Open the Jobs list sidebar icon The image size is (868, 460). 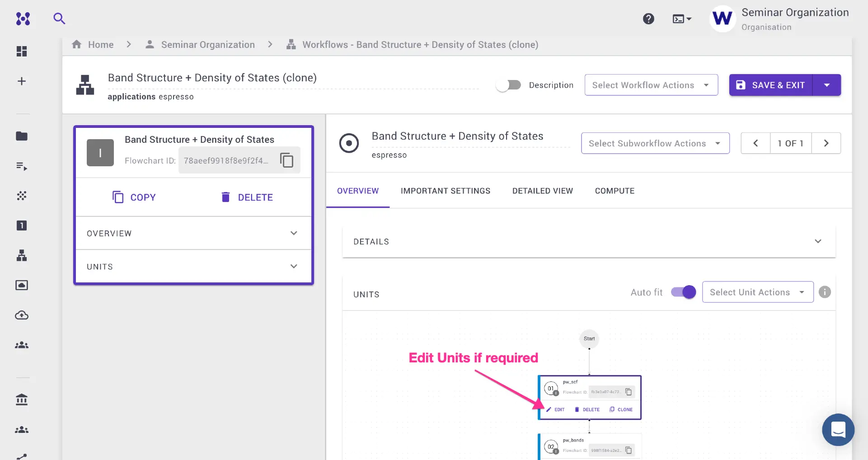21,166
